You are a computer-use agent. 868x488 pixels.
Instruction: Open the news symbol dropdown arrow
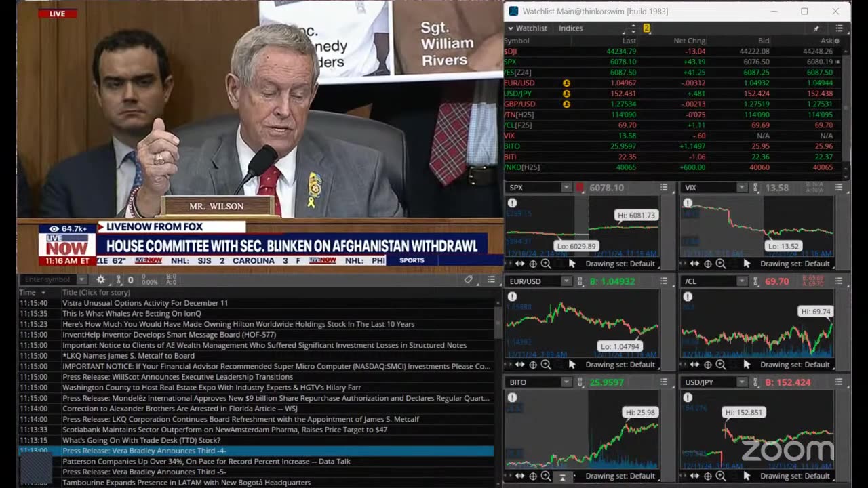point(82,279)
